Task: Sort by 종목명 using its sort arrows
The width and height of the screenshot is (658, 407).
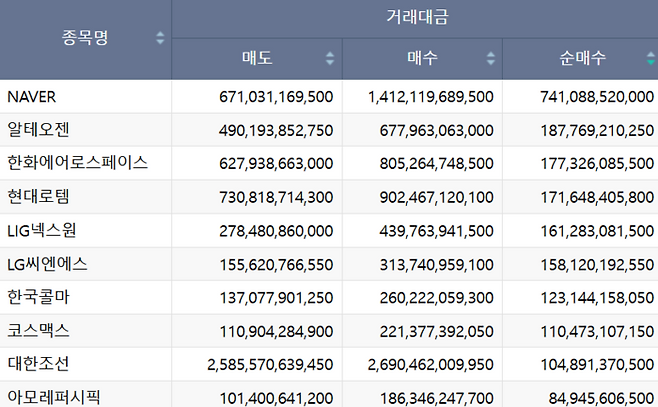Action: 160,38
